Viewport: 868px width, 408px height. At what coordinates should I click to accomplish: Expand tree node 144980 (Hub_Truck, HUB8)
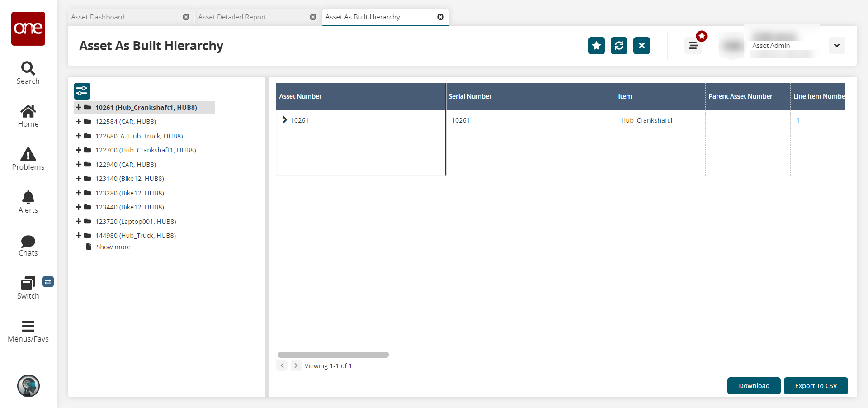(79, 236)
